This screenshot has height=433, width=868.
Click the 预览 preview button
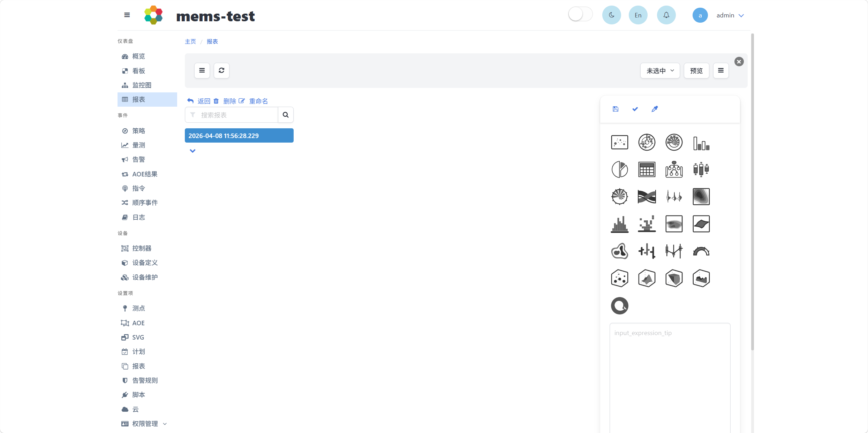click(x=696, y=71)
